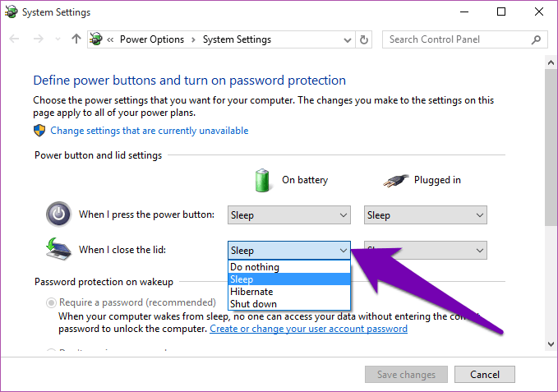Choose Do nothing from the list
The width and height of the screenshot is (558, 392).
pyautogui.click(x=289, y=267)
